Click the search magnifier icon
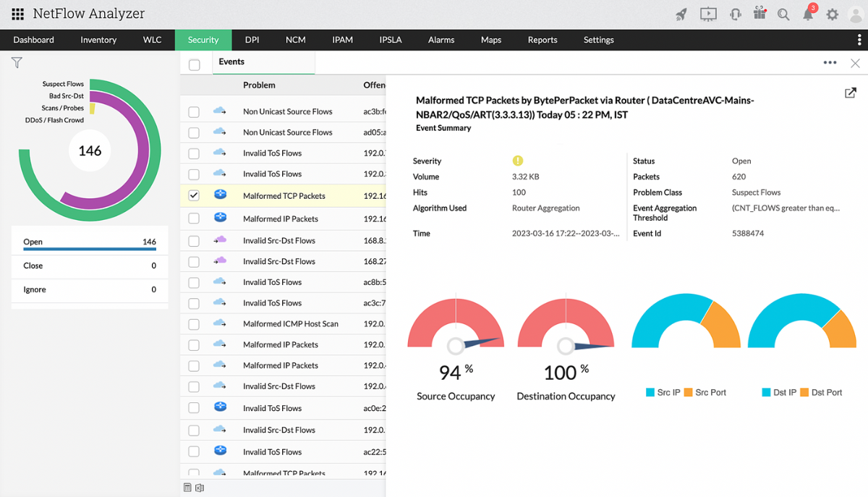The height and width of the screenshot is (497, 868). pos(783,14)
